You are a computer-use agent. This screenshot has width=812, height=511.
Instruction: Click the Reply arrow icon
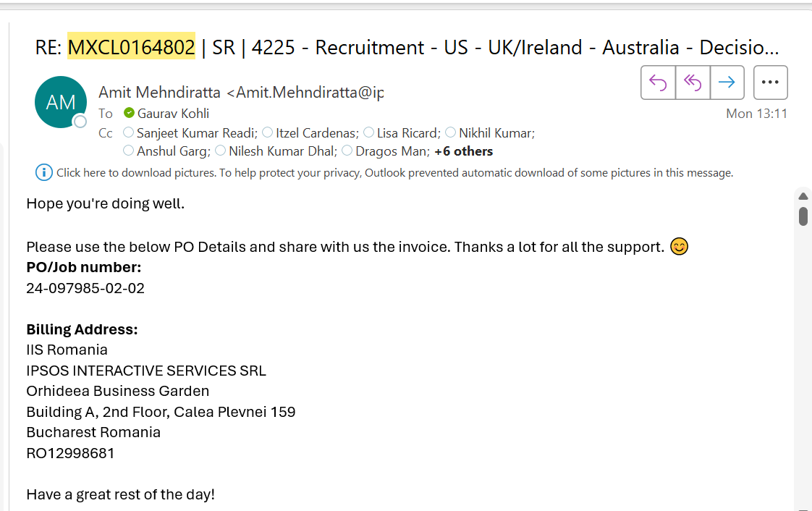coord(658,83)
